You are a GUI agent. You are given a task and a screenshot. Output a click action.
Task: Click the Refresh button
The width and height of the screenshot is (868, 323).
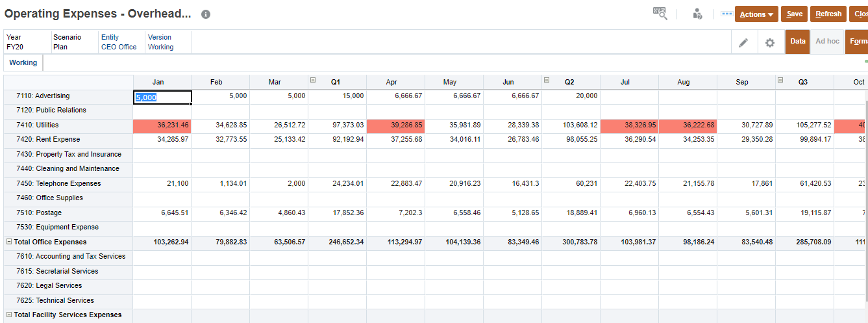pos(828,14)
